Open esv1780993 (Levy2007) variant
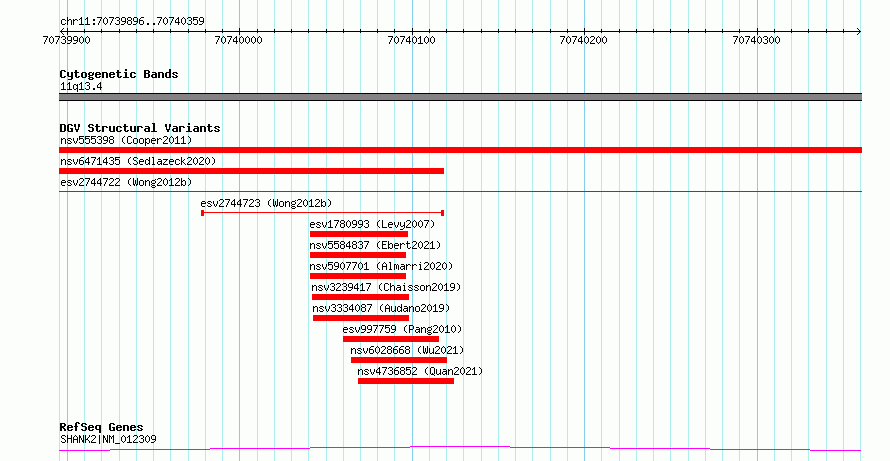890x461 pixels. click(372, 224)
